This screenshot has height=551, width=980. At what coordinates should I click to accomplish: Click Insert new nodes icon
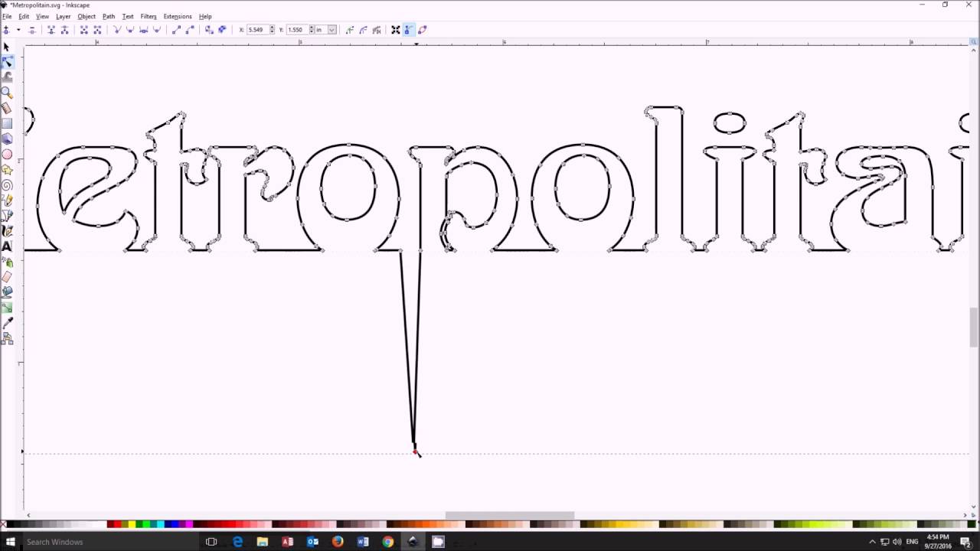pos(6,30)
